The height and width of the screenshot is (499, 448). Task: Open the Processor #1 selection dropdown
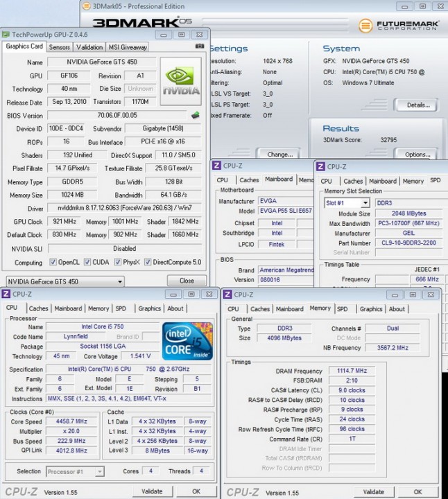[x=75, y=471]
